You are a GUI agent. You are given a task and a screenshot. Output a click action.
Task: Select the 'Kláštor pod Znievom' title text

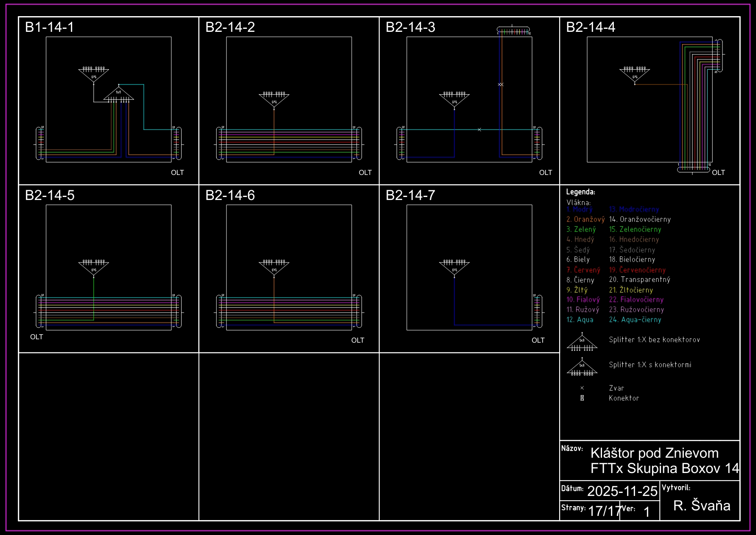(x=654, y=453)
